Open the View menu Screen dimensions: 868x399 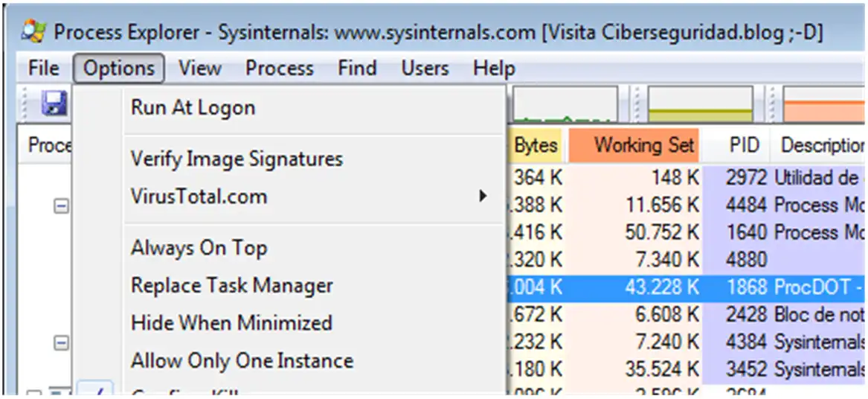(x=200, y=68)
